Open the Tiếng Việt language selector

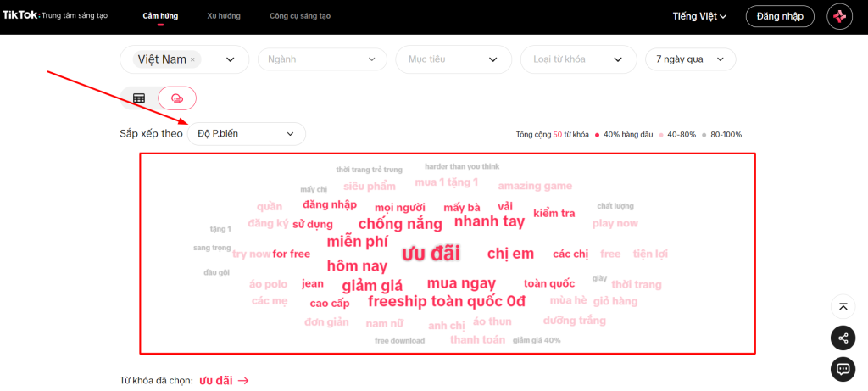click(699, 16)
